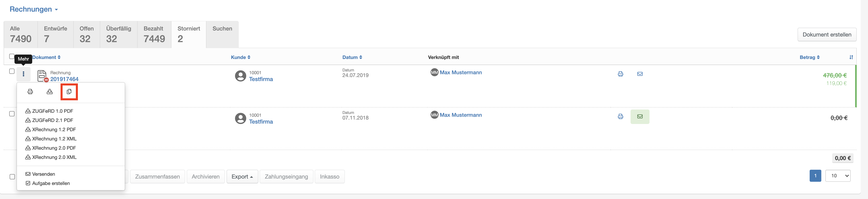The height and width of the screenshot is (199, 868).
Task: Toggle the sort order icon beside Betrag
Action: (851, 58)
